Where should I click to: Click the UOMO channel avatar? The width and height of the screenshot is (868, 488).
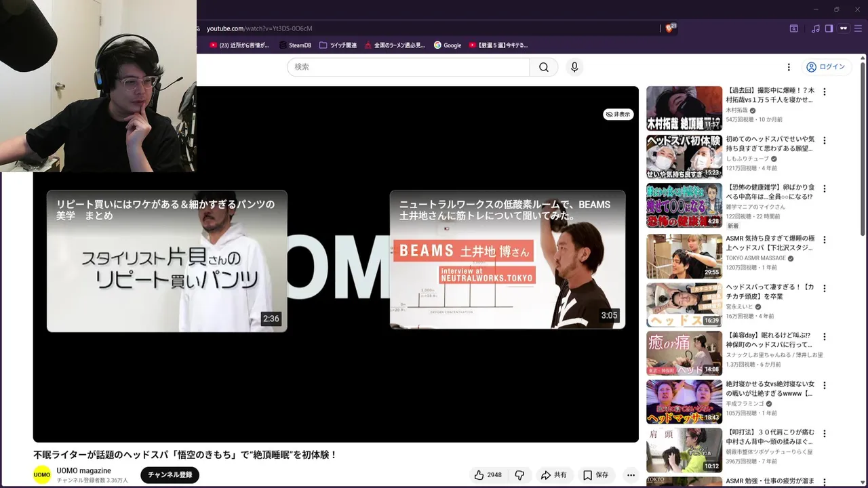point(42,474)
